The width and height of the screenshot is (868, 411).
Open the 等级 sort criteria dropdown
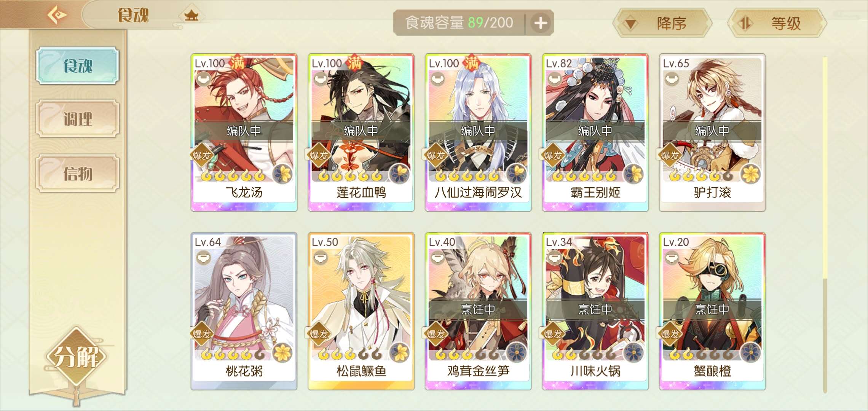click(x=777, y=24)
